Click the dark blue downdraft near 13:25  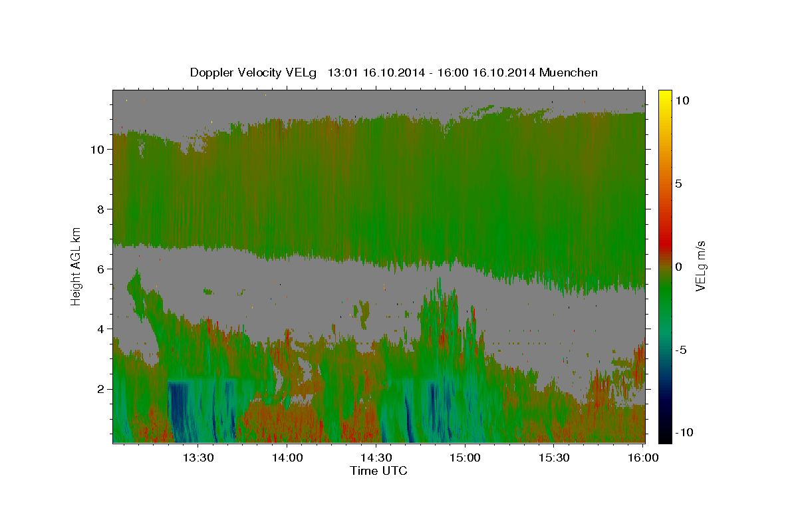pyautogui.click(x=178, y=412)
